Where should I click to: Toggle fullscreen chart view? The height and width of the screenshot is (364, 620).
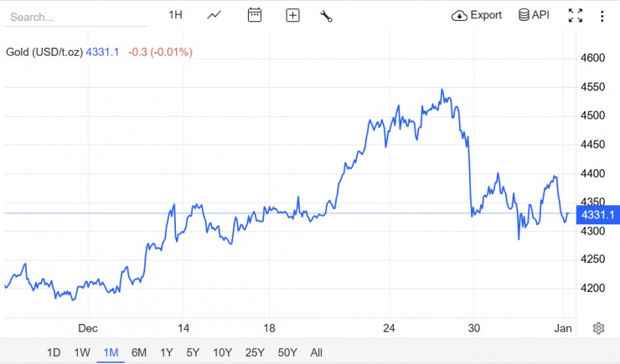click(576, 15)
